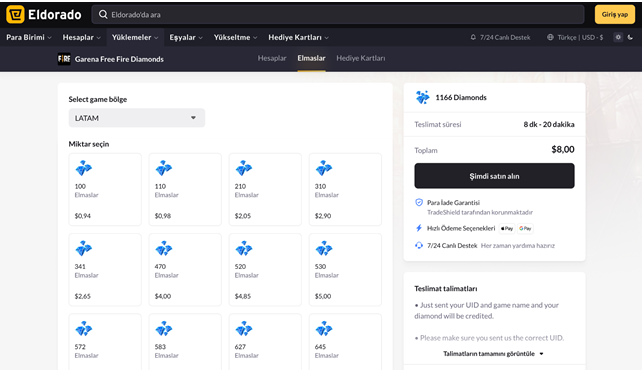The image size is (643, 372).
Task: Expand the Hesaplar navigation menu
Action: coord(82,37)
